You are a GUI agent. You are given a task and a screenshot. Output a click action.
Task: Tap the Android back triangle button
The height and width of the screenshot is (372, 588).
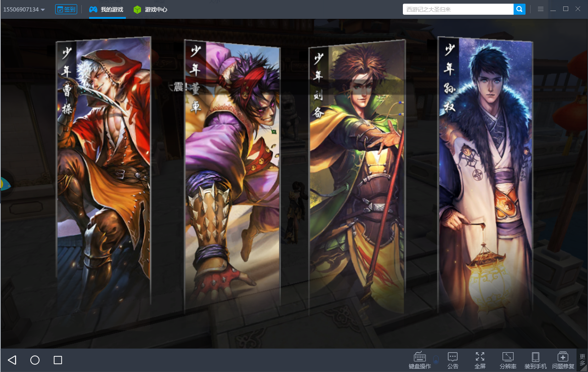[12, 360]
